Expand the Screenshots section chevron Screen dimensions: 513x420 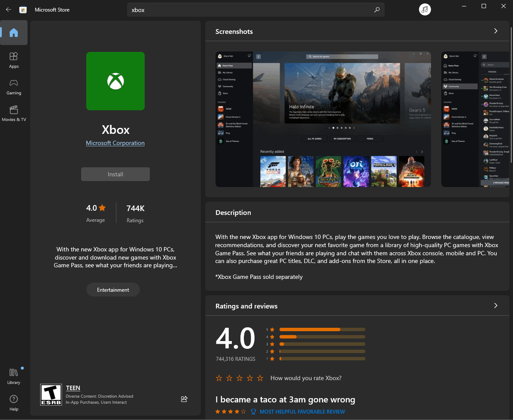click(496, 31)
